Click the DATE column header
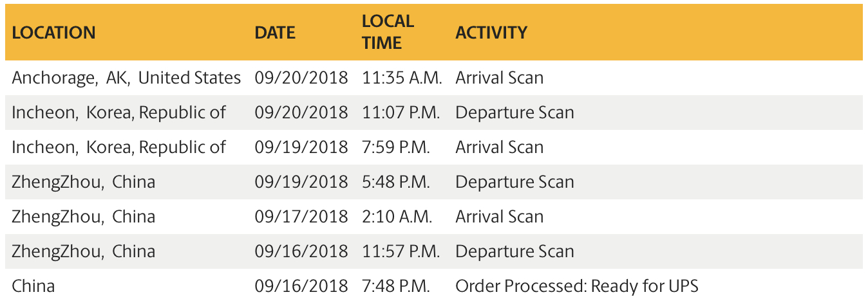The image size is (868, 308). [275, 32]
